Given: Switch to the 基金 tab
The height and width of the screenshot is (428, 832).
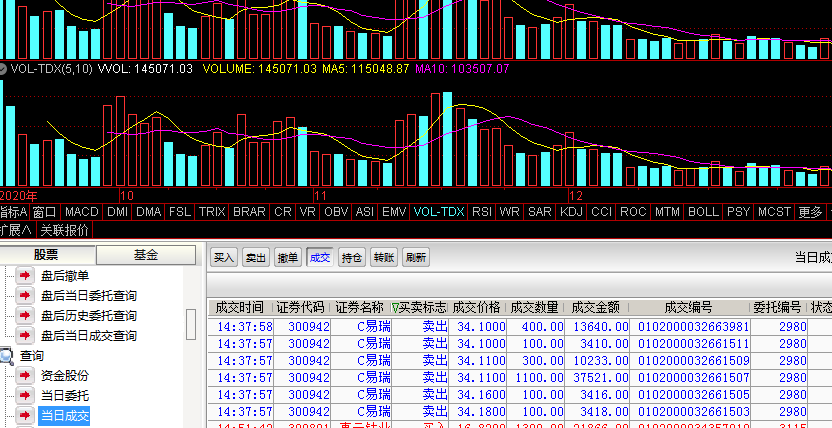Looking at the screenshot, I should (146, 255).
